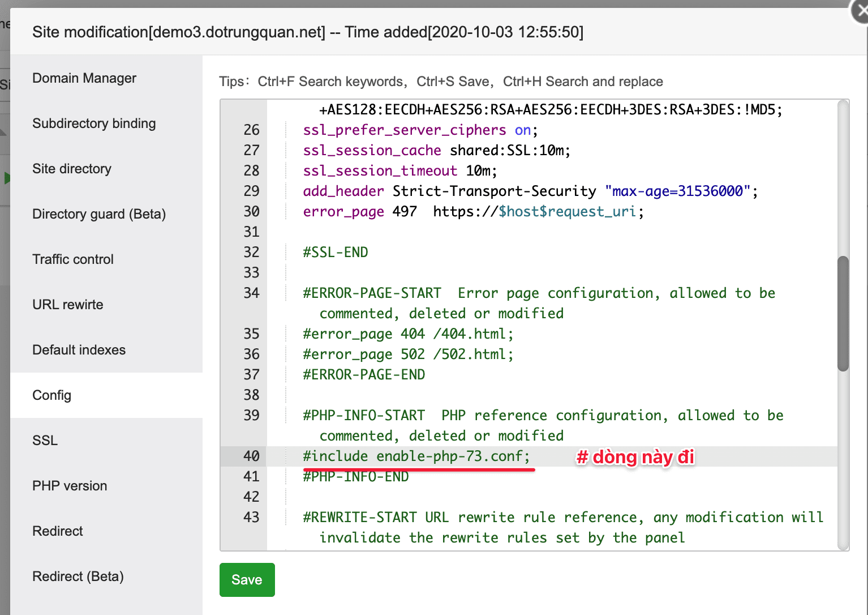Switch to Subdirectory binding tab
The height and width of the screenshot is (615, 868).
pyautogui.click(x=94, y=123)
